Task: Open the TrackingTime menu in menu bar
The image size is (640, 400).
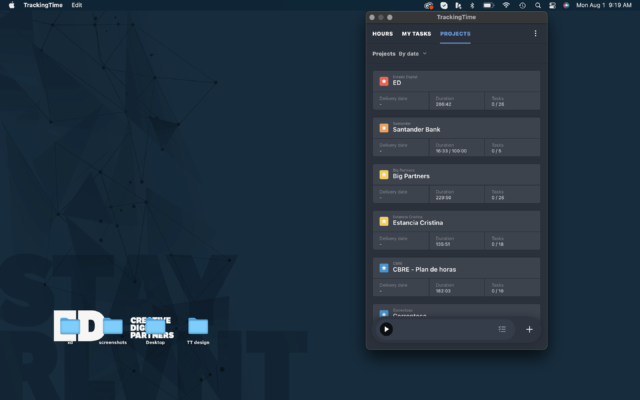Action: pyautogui.click(x=43, y=5)
